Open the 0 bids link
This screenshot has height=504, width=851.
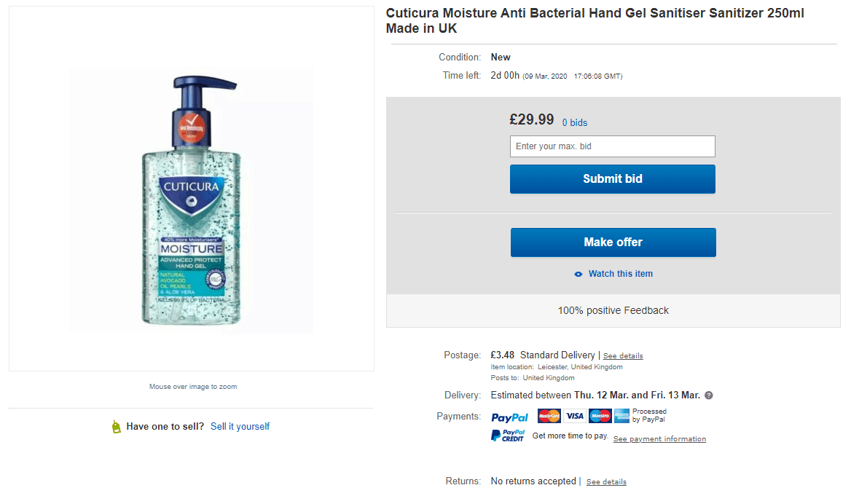(574, 123)
